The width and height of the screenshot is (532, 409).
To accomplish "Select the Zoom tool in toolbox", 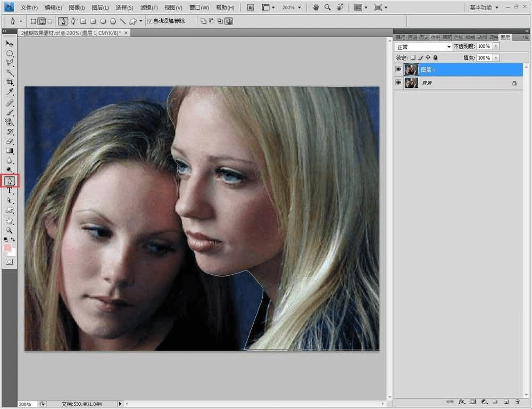I will tap(9, 230).
